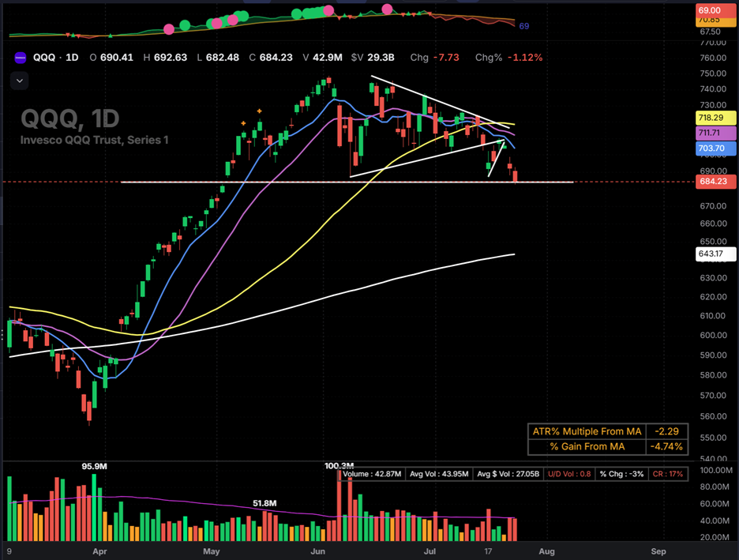Click the 600.00 price axis label

[713, 335]
